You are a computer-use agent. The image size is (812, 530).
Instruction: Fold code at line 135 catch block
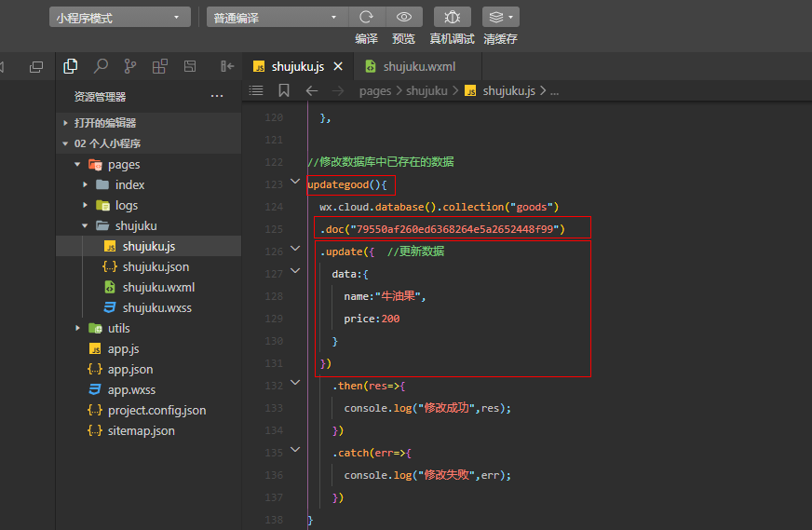(295, 449)
